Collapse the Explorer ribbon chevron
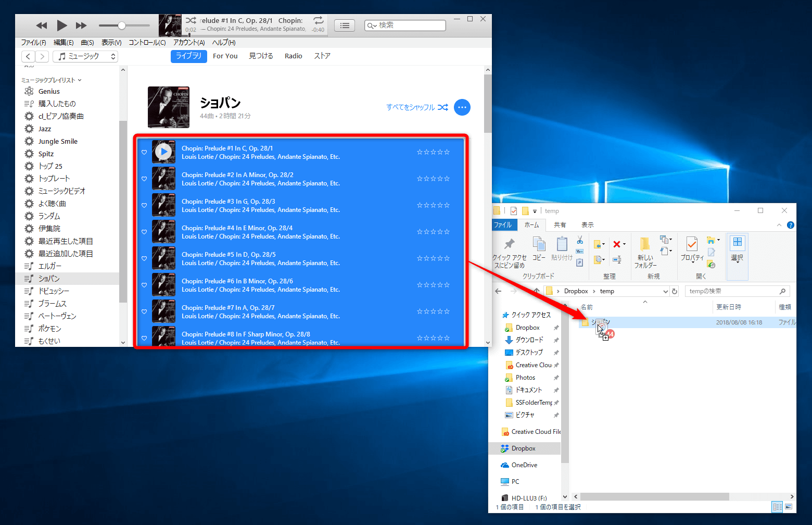Viewport: 812px width, 525px height. tap(779, 225)
